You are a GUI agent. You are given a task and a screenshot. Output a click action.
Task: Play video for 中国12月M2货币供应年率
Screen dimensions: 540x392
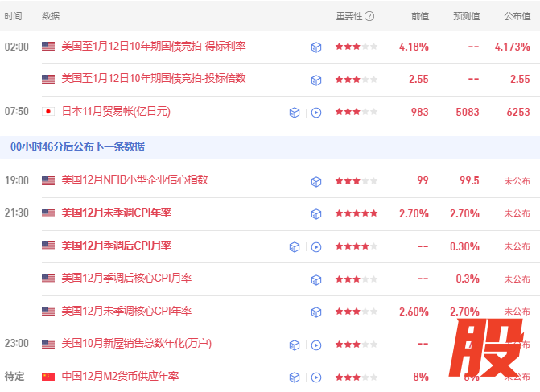(316, 378)
